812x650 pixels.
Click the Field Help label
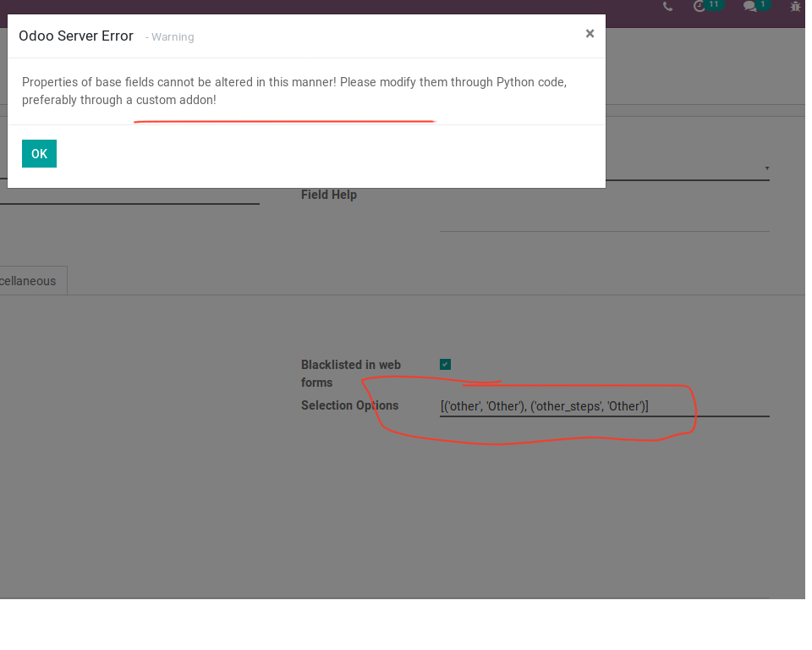point(329,195)
